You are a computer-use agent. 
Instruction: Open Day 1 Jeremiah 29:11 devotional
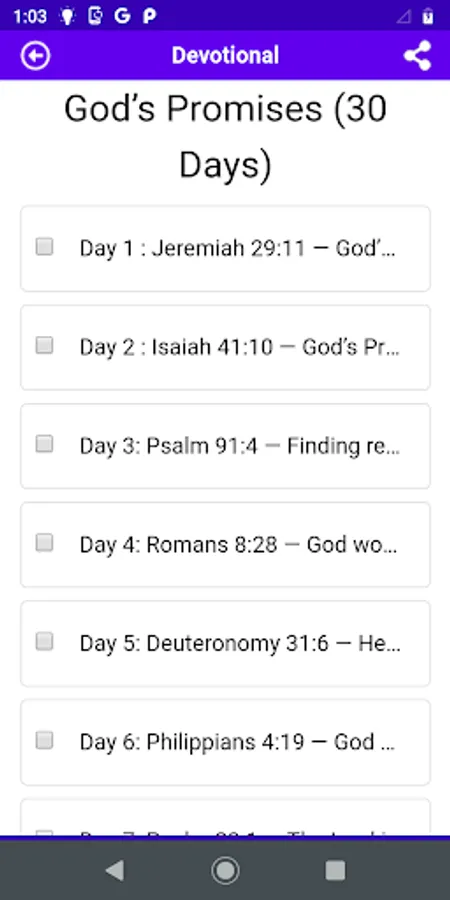225,249
